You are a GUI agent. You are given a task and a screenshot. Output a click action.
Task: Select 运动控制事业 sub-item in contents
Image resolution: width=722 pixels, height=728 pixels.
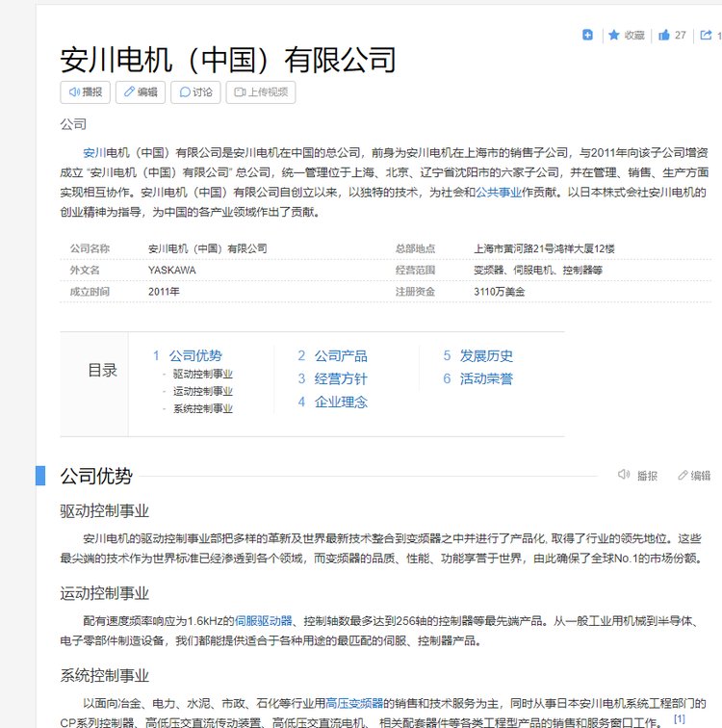202,391
